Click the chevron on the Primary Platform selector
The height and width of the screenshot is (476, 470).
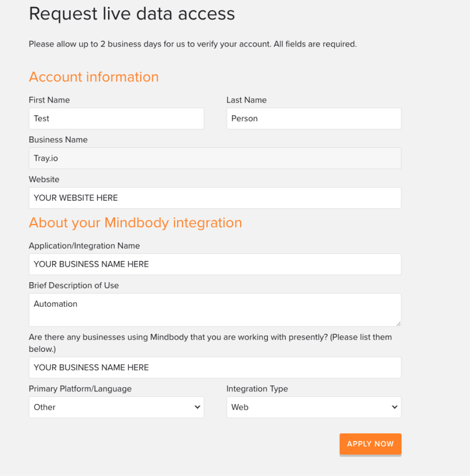point(197,407)
